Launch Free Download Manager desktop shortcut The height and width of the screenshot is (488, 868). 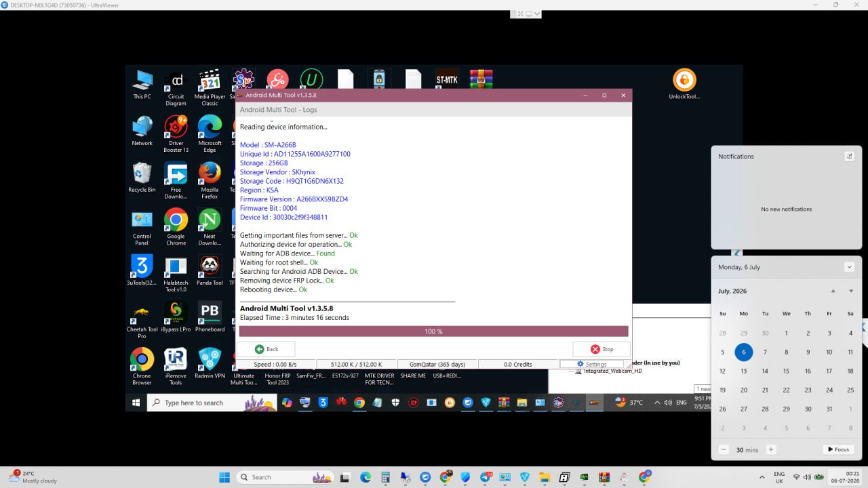click(176, 181)
